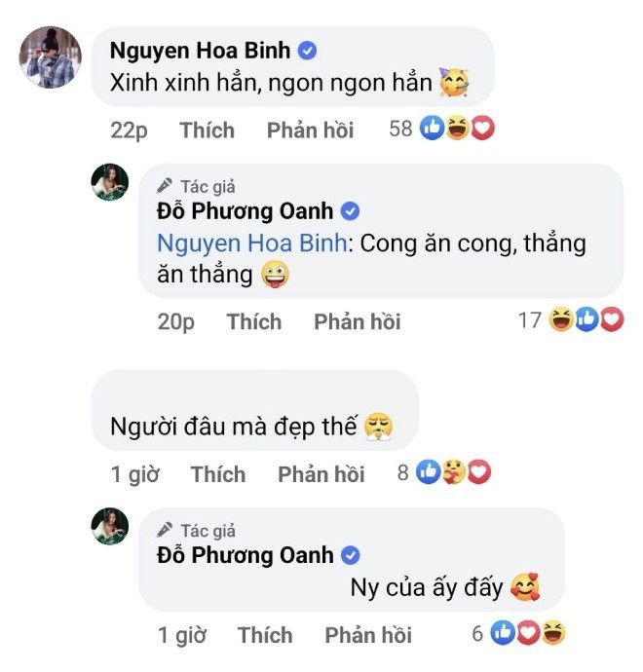Click "Thích" under the "Cong ăn cong" reply

[254, 321]
